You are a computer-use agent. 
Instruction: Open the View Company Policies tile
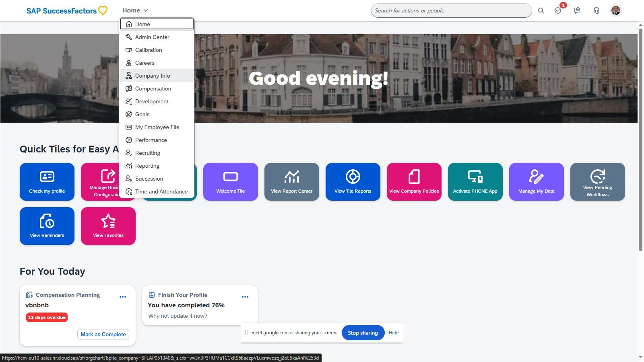[414, 182]
